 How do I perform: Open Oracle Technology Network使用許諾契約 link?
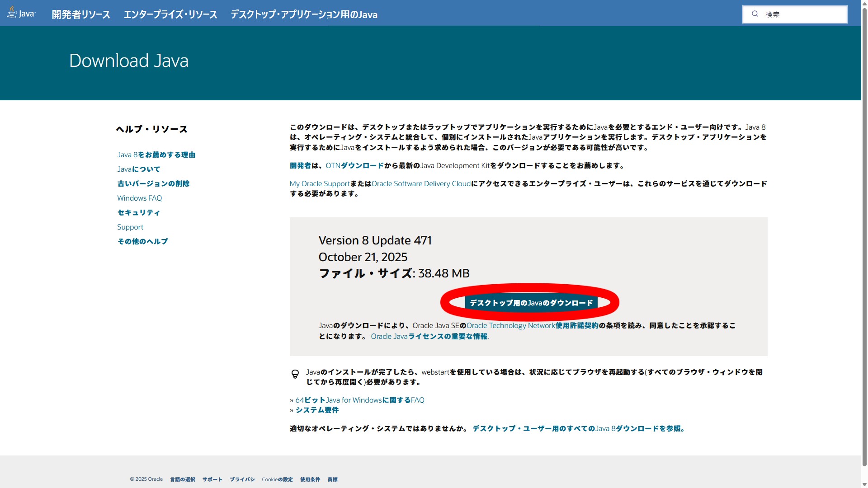click(532, 325)
